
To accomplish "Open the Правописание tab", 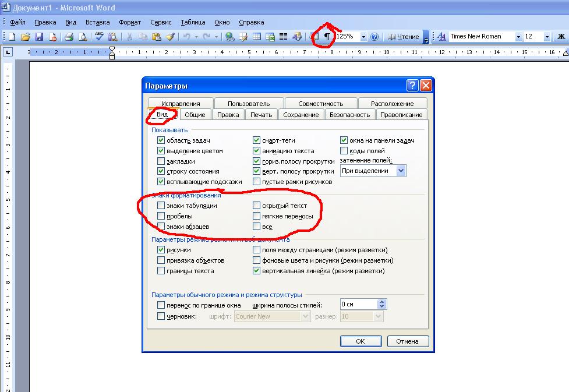I will point(401,115).
